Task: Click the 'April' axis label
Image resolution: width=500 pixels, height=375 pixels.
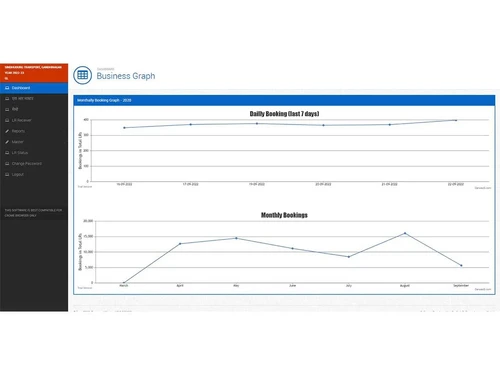Action: point(180,286)
